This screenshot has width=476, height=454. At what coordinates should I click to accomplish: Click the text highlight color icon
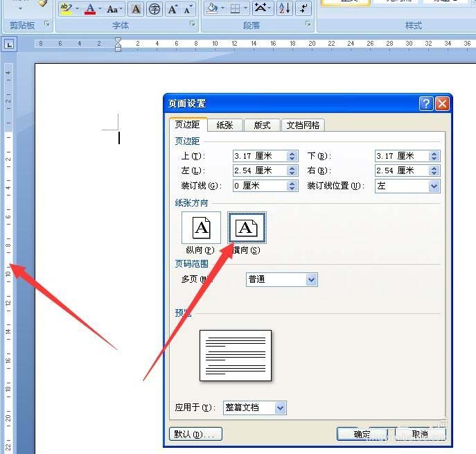pos(66,9)
